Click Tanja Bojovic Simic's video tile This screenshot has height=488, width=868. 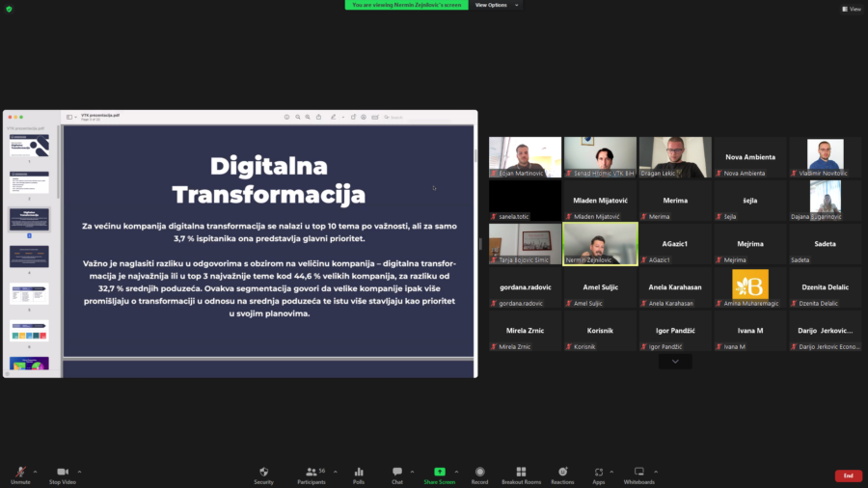coord(525,244)
